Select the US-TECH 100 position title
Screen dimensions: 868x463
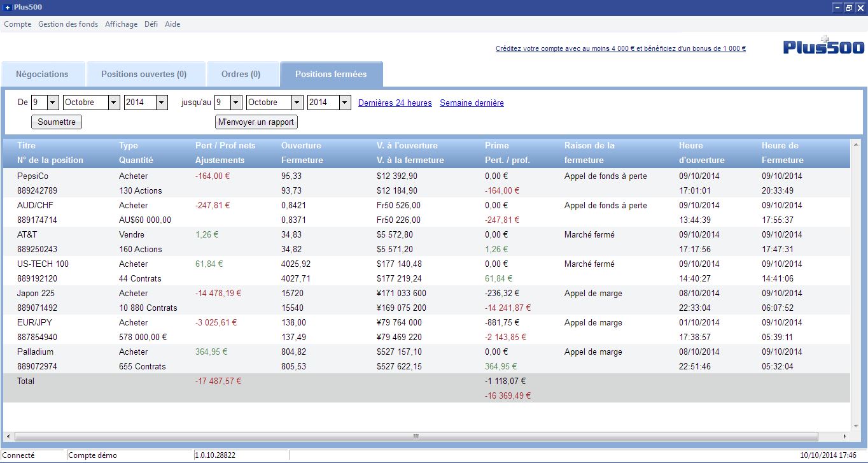[x=43, y=264]
